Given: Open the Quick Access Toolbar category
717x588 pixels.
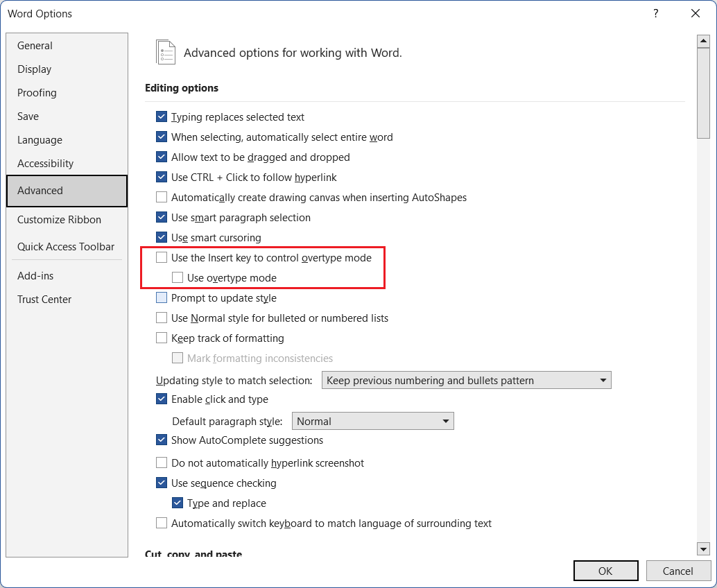Looking at the screenshot, I should tap(67, 247).
